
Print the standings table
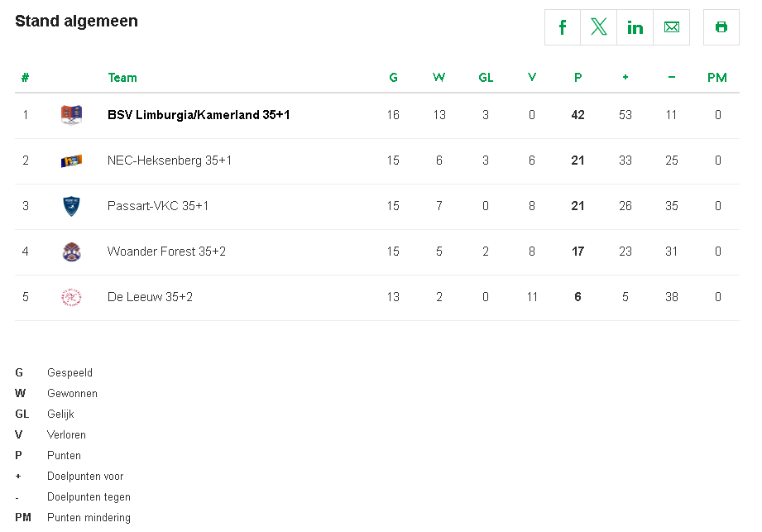coord(721,27)
